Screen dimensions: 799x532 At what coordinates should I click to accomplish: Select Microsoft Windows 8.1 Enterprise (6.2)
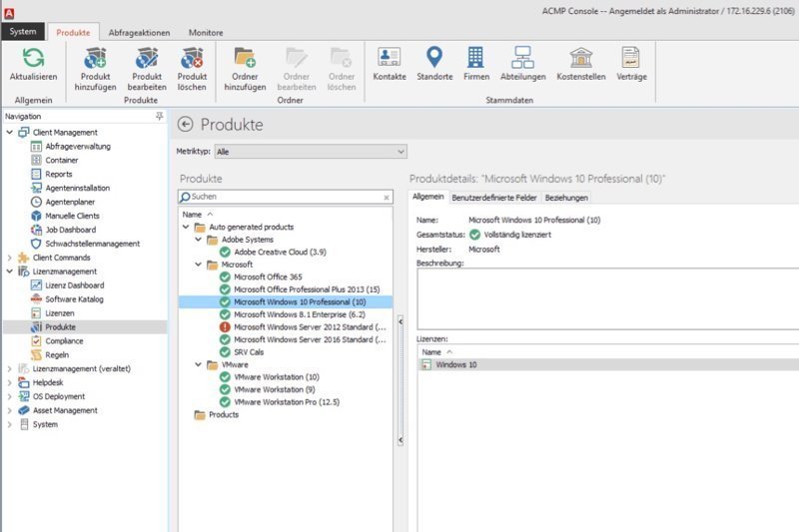tap(299, 314)
